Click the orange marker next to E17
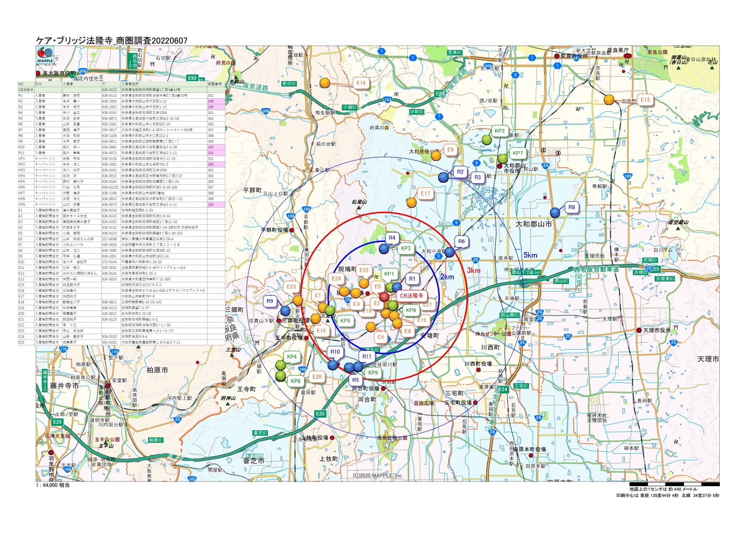756x534 pixels. 411,203
